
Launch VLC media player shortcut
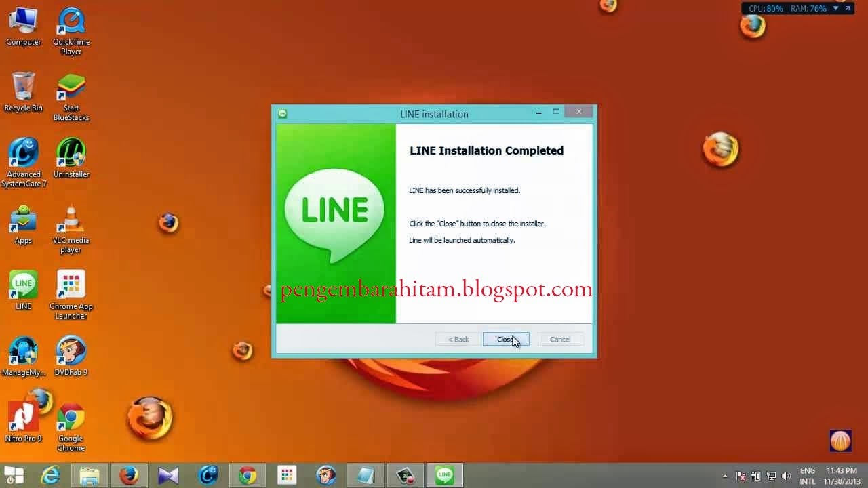coord(71,230)
